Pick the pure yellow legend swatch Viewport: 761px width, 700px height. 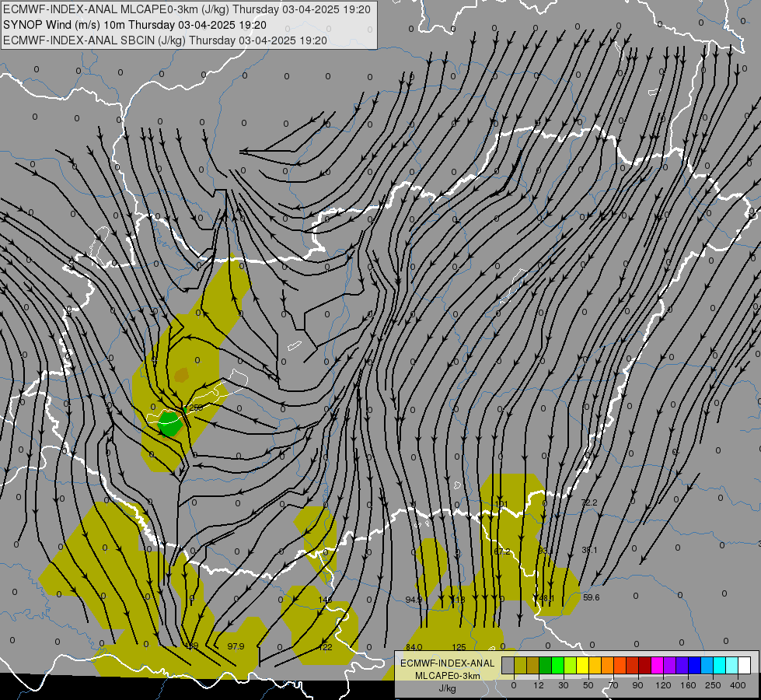[x=583, y=665]
